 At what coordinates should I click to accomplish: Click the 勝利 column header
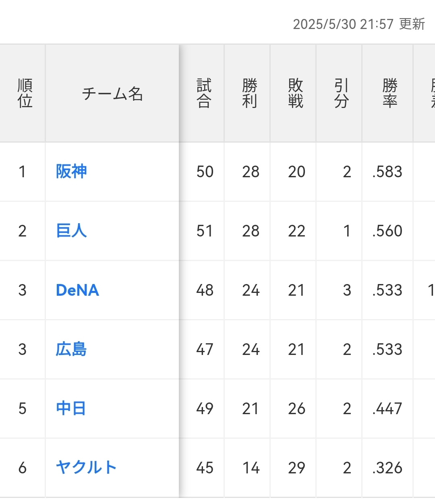(x=250, y=93)
